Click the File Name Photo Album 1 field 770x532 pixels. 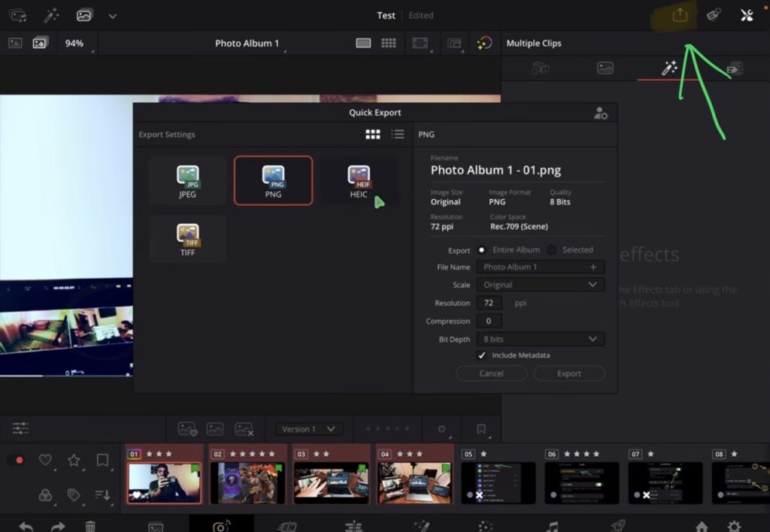pos(540,267)
